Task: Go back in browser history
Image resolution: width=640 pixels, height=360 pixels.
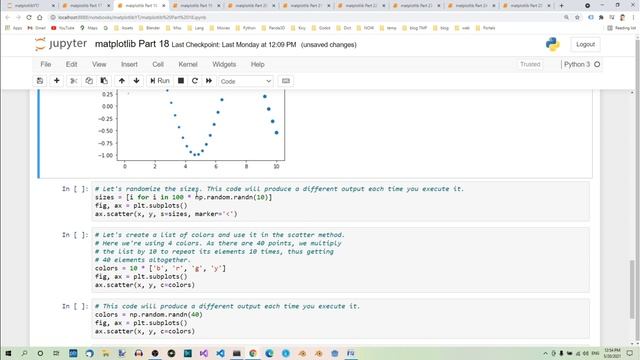Action: [7, 18]
